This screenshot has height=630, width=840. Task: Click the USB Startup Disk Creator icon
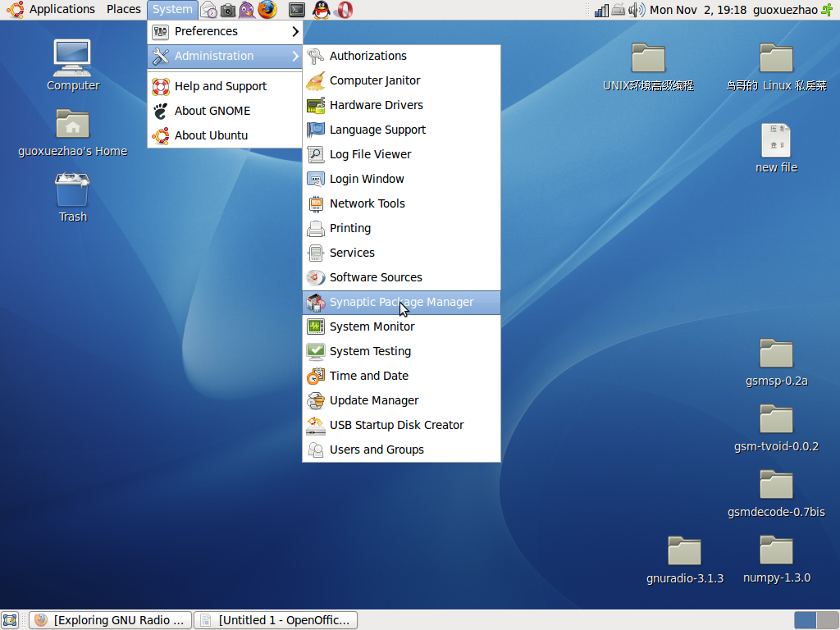pos(316,426)
